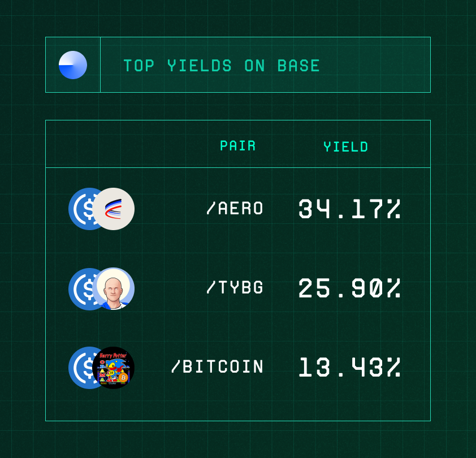Click the AERO token icon
This screenshot has height=458, width=476.
click(113, 209)
